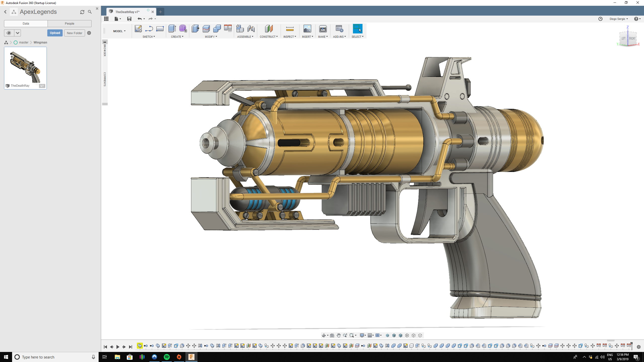Open the Change Parameters tool
Image resolution: width=644 pixels, height=362 pixels.
click(x=228, y=28)
